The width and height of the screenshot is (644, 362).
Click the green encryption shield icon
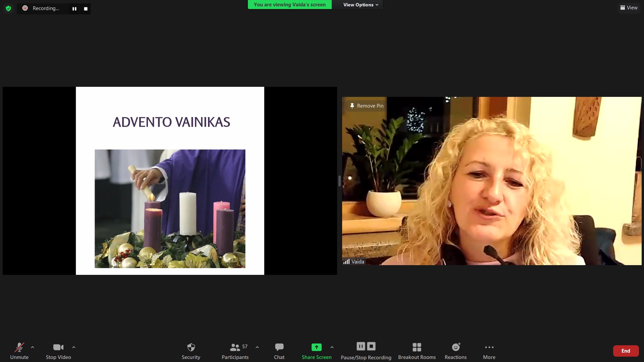pyautogui.click(x=8, y=8)
